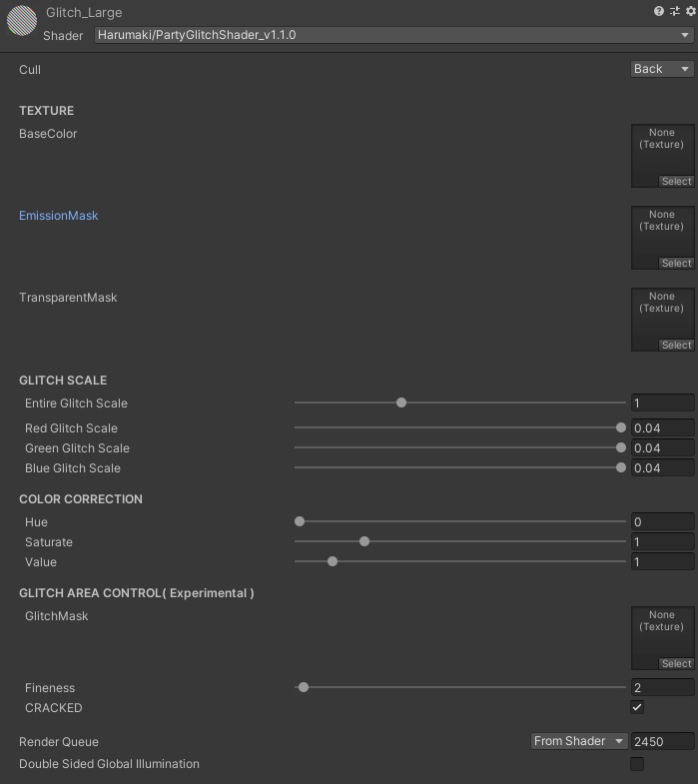Click the Render Queue value field
698x784 pixels.
click(x=662, y=741)
